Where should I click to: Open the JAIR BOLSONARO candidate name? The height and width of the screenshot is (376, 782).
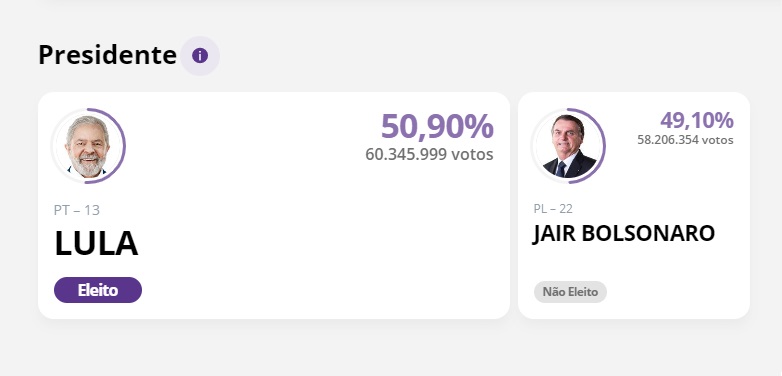coord(624,233)
